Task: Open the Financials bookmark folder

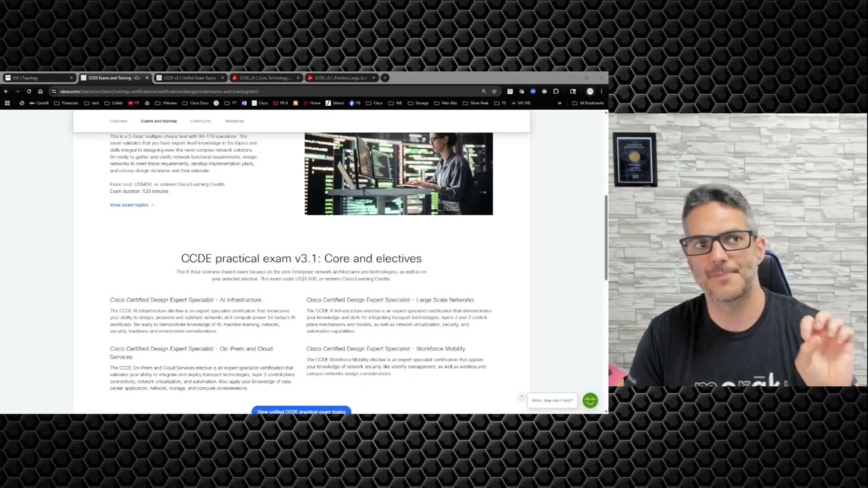Action: (x=66, y=103)
